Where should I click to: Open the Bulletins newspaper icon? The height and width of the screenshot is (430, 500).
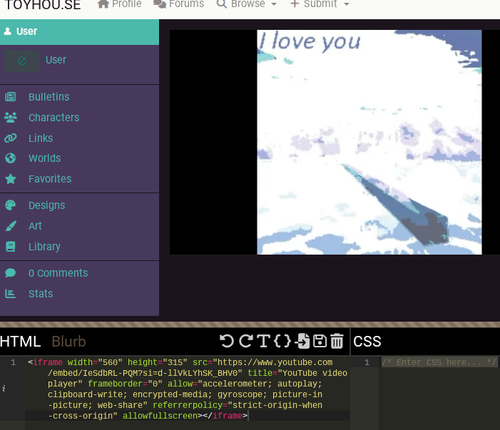tap(10, 97)
